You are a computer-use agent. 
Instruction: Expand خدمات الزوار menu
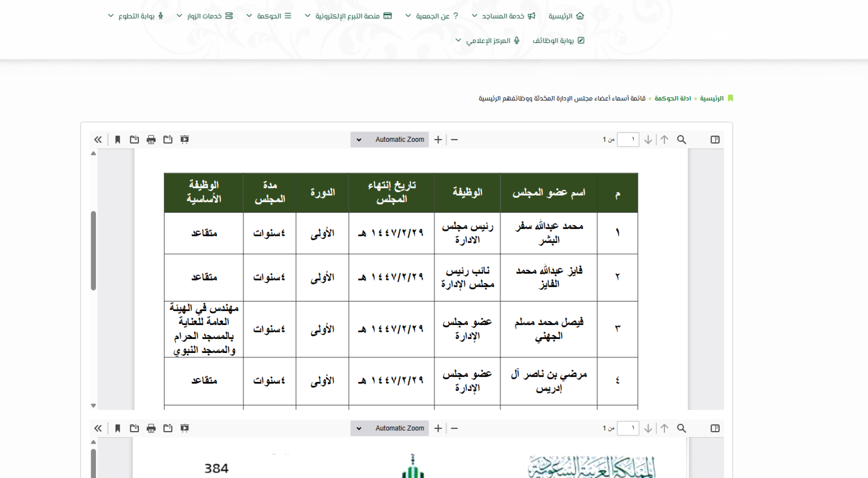tap(205, 16)
